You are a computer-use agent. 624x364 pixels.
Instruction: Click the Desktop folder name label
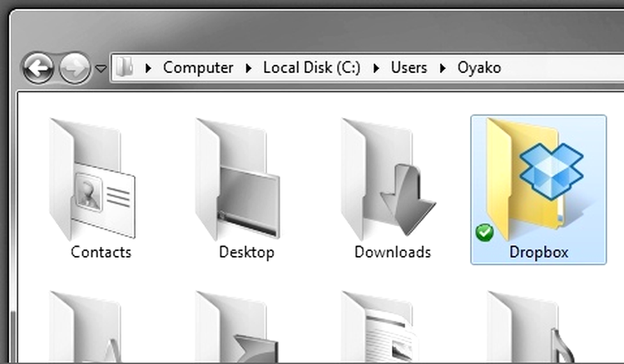pyautogui.click(x=247, y=253)
